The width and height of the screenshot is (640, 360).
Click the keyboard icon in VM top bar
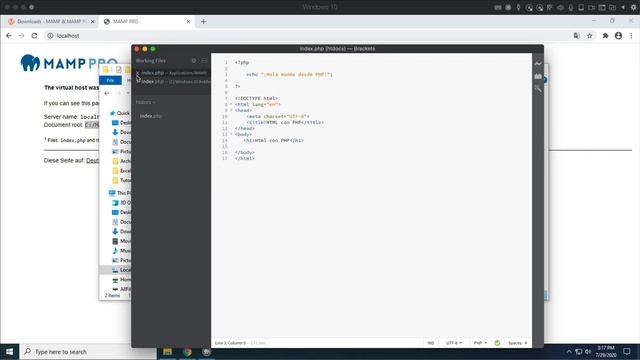[x=498, y=7]
